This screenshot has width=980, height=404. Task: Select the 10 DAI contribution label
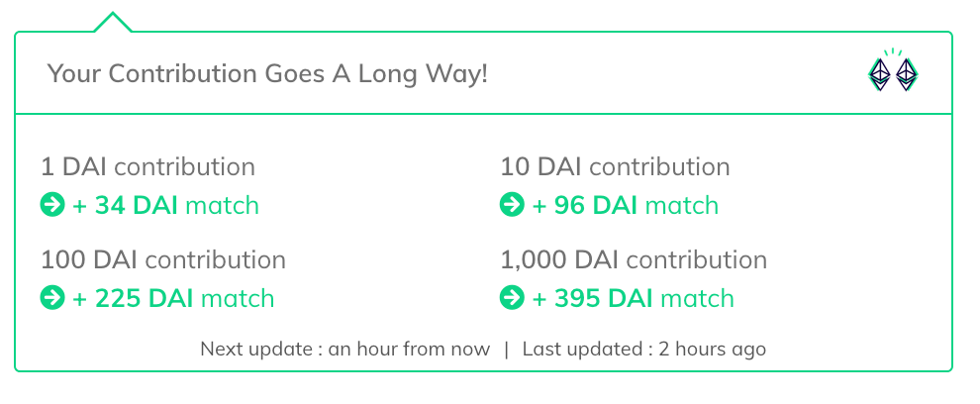tap(615, 167)
